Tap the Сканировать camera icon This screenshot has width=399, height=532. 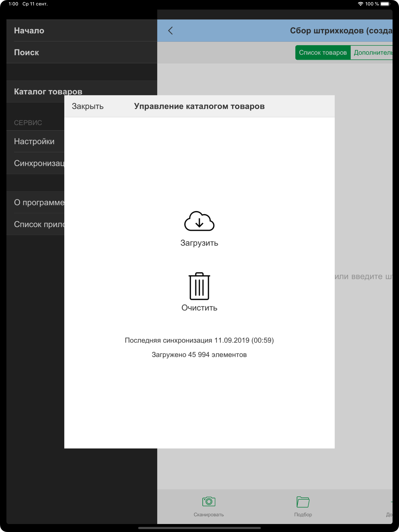[x=209, y=501]
